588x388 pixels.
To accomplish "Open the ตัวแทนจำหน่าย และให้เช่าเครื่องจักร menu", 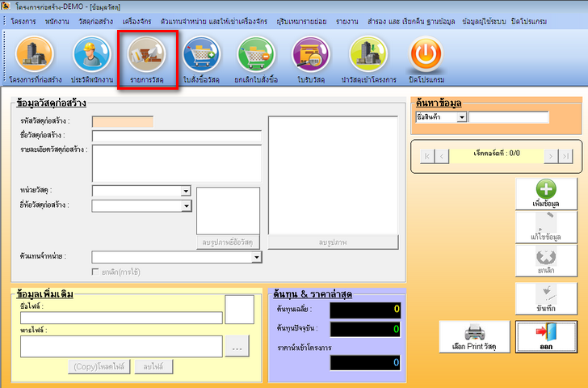I will tap(214, 21).
